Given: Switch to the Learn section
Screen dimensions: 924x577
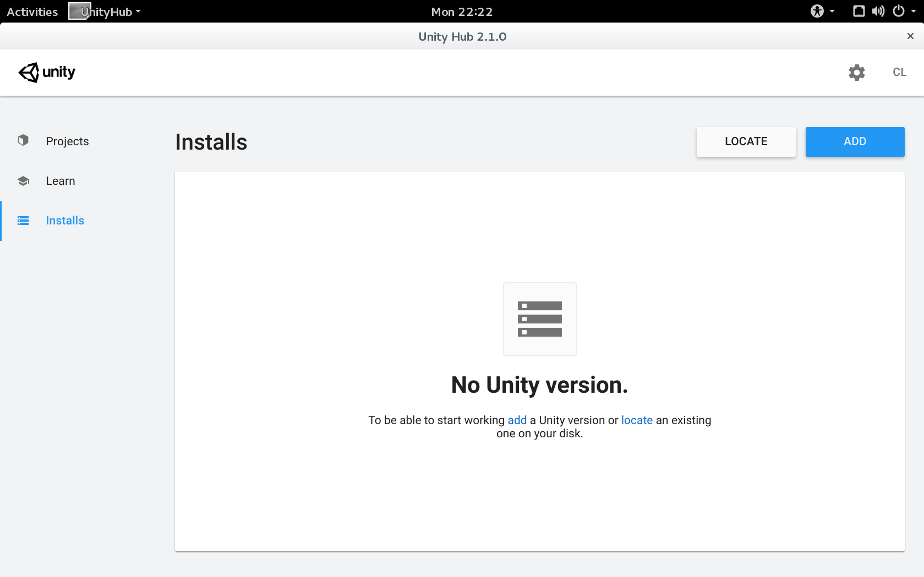Looking at the screenshot, I should click(61, 181).
